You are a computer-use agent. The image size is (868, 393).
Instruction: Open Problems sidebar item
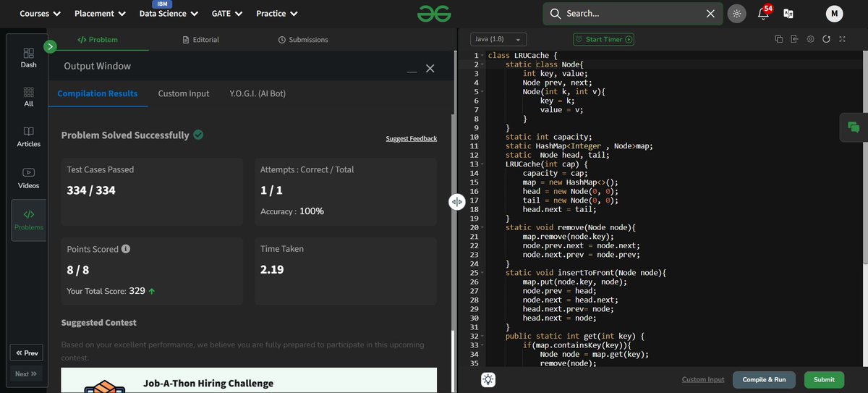coord(28,219)
